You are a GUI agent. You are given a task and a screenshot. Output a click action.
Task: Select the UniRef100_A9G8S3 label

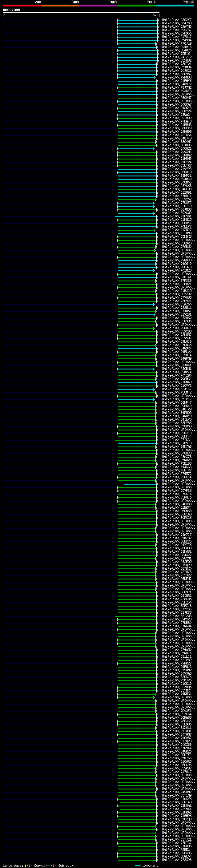pos(176,260)
